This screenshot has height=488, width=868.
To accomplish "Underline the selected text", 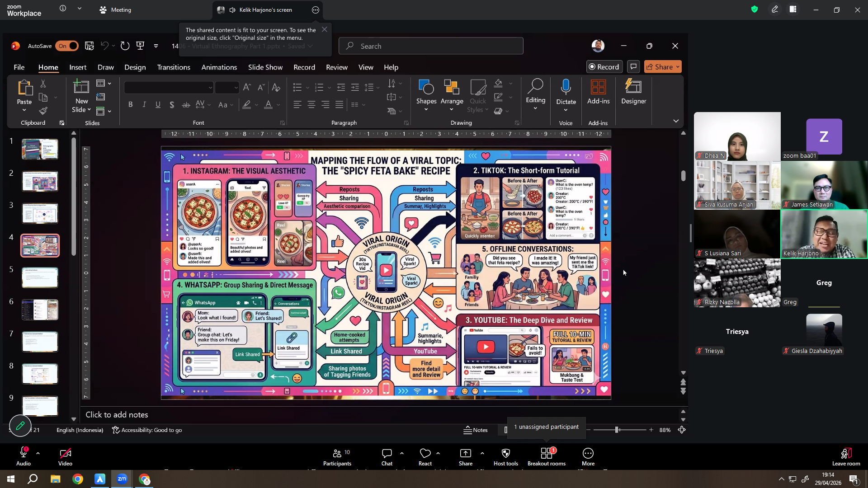I will tap(158, 105).
